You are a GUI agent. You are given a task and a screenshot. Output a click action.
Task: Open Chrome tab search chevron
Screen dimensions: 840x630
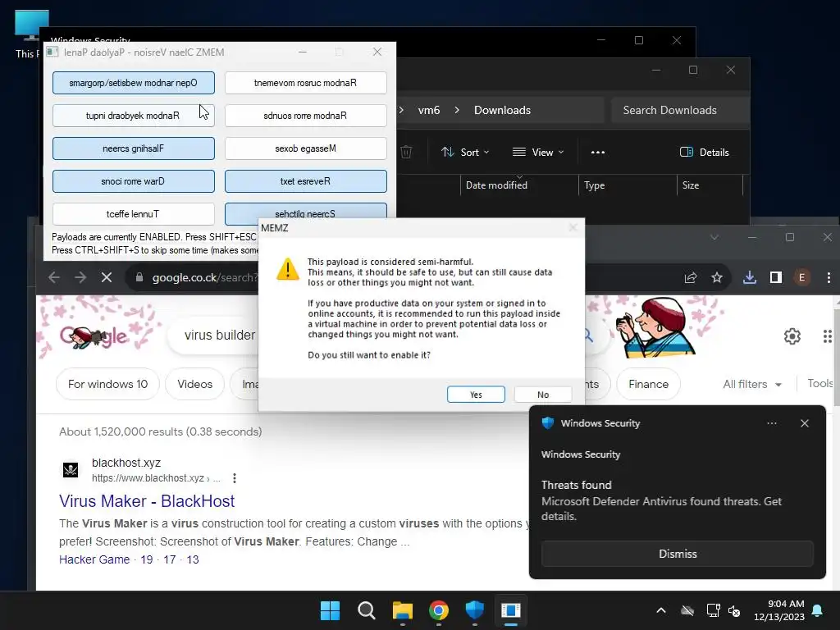pyautogui.click(x=714, y=237)
